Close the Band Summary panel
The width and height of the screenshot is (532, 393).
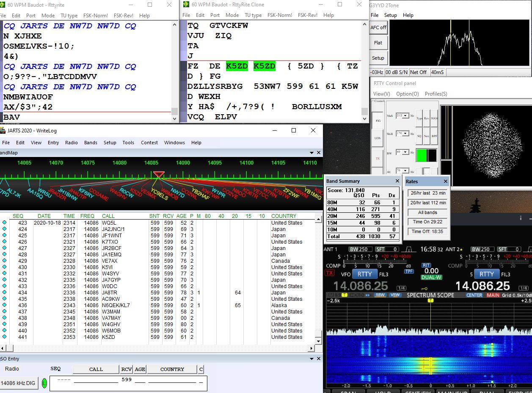[x=397, y=181]
